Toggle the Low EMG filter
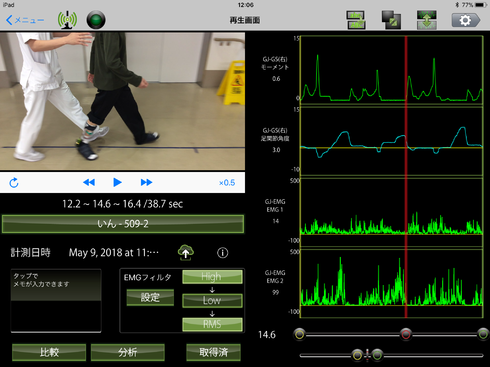 (x=212, y=300)
